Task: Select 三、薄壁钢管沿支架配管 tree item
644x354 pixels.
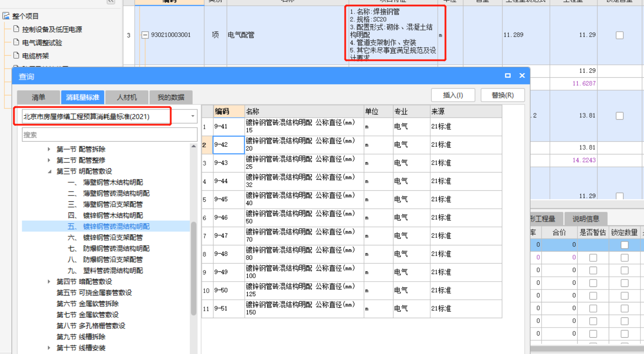Action: [x=105, y=204]
